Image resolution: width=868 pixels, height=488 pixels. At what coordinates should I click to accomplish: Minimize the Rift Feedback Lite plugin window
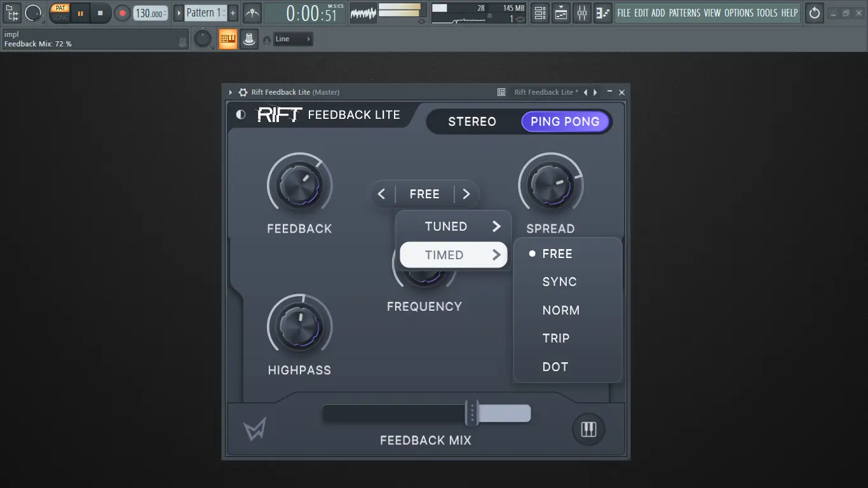tap(610, 92)
